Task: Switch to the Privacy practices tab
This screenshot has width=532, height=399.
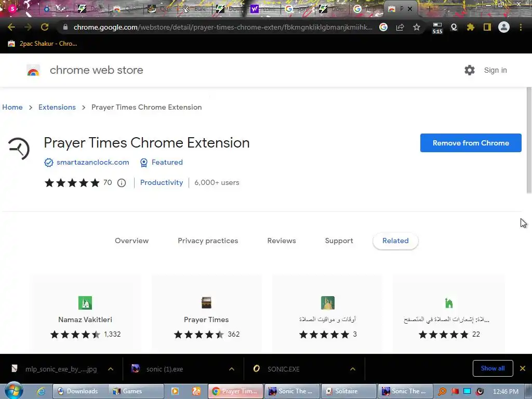Action: [x=208, y=241]
